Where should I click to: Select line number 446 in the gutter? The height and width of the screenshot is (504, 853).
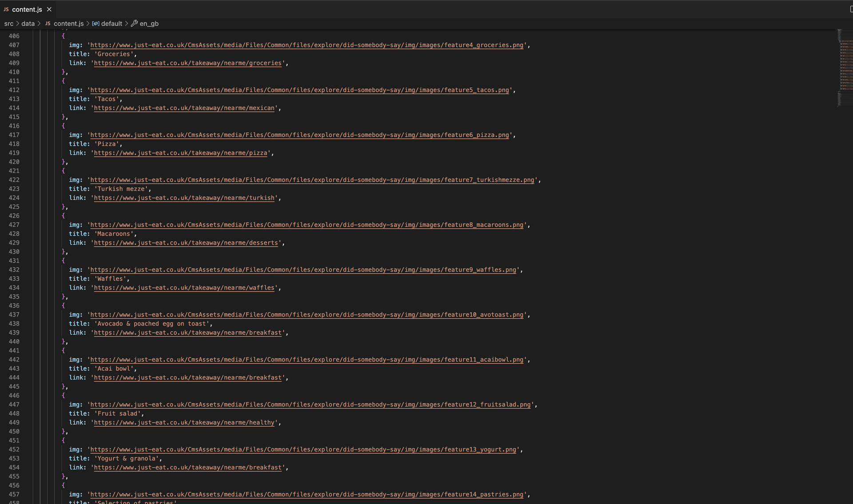(14, 396)
